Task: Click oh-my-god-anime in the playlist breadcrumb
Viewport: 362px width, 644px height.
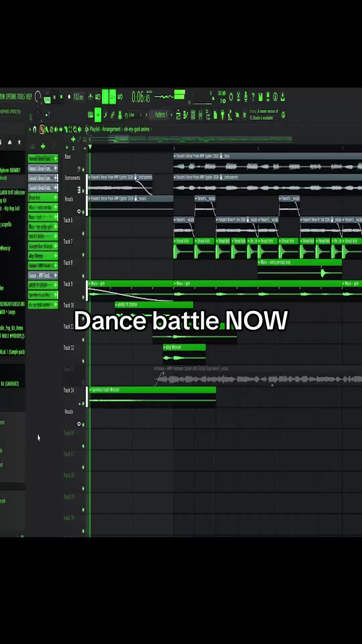Action: tap(137, 129)
